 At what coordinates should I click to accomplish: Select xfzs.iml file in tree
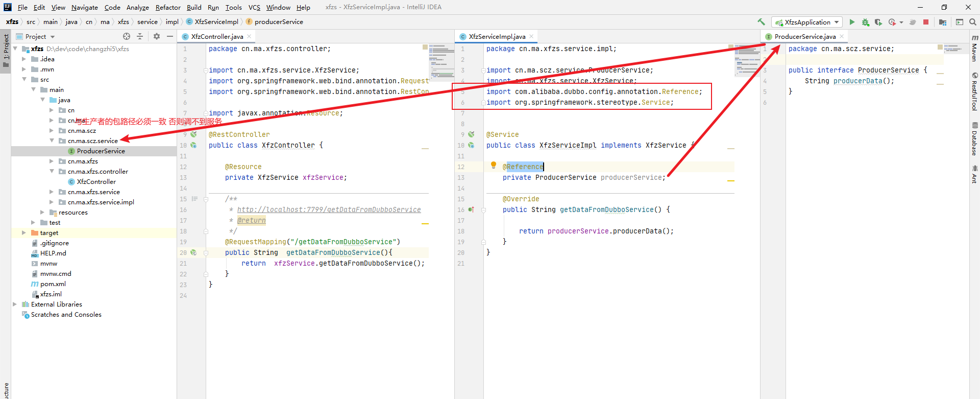[x=51, y=294]
